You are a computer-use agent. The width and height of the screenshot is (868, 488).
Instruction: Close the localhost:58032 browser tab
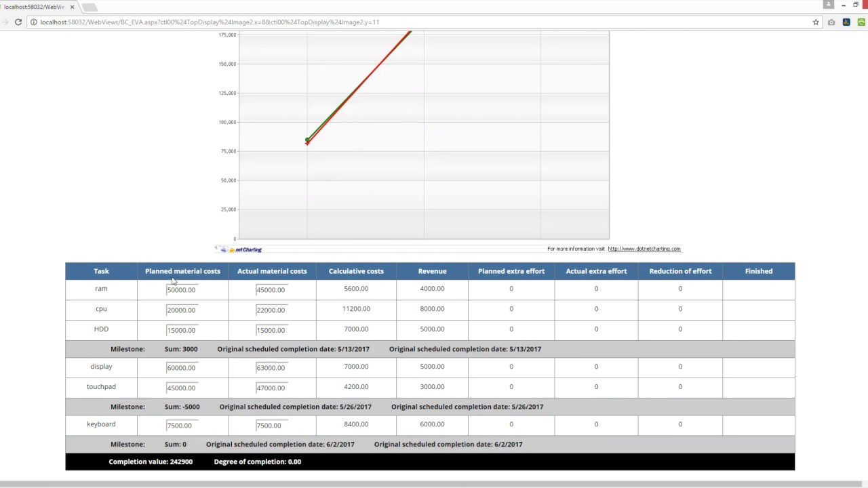(x=72, y=7)
